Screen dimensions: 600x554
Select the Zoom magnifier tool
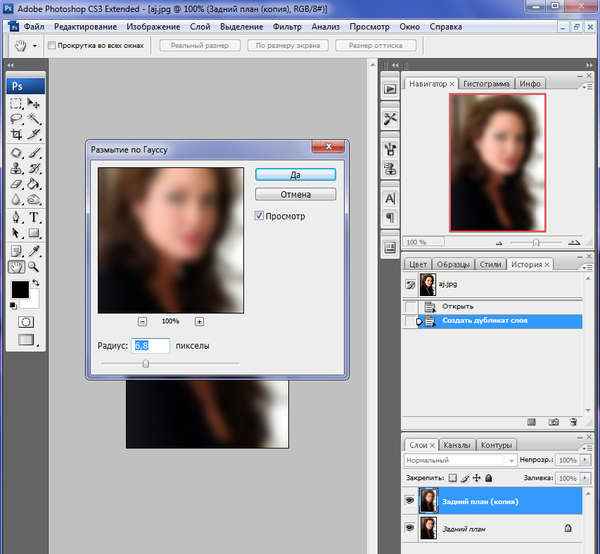pos(34,267)
